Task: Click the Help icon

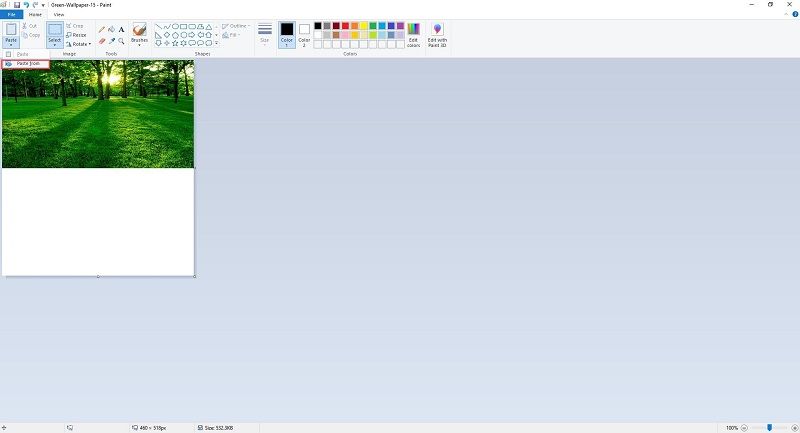Action: [x=794, y=15]
